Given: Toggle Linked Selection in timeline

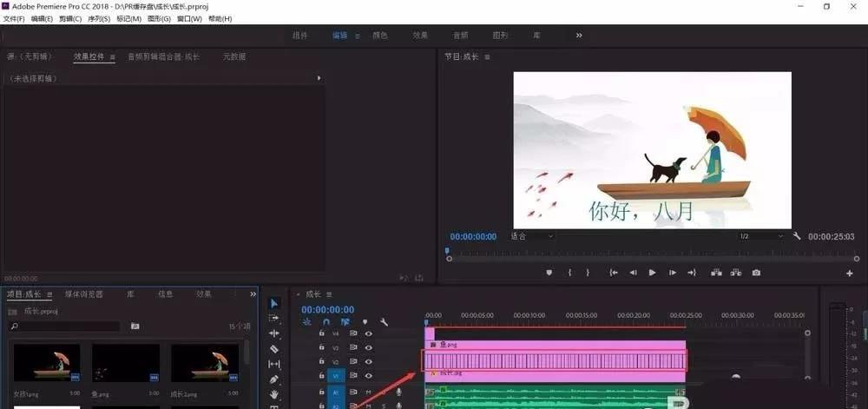Looking at the screenshot, I should 345,322.
